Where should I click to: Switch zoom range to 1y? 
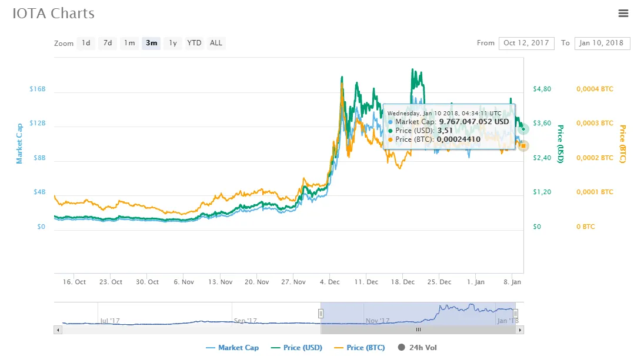(x=173, y=43)
